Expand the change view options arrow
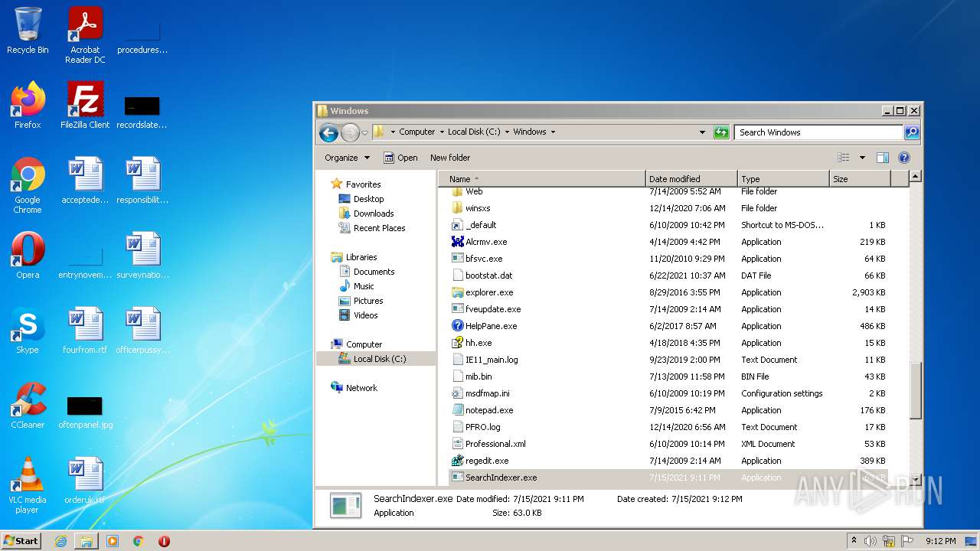The height and width of the screenshot is (551, 980). (861, 158)
